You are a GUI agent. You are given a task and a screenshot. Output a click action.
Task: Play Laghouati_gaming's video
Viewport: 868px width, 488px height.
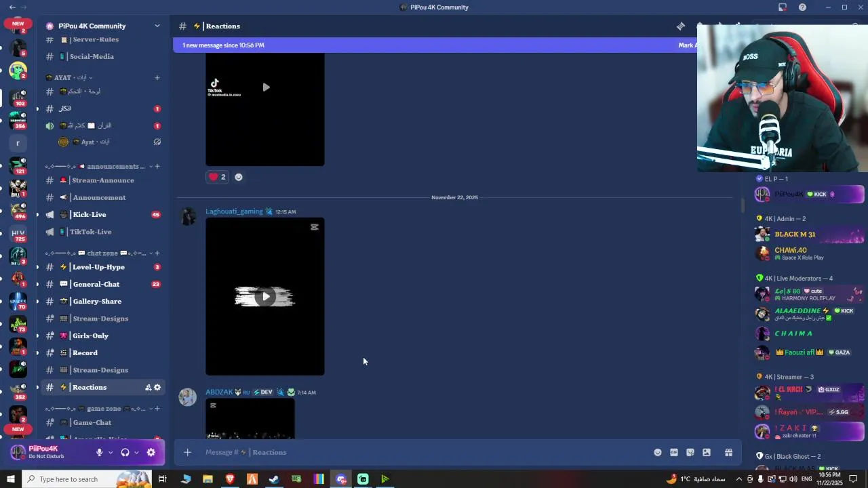tap(265, 296)
